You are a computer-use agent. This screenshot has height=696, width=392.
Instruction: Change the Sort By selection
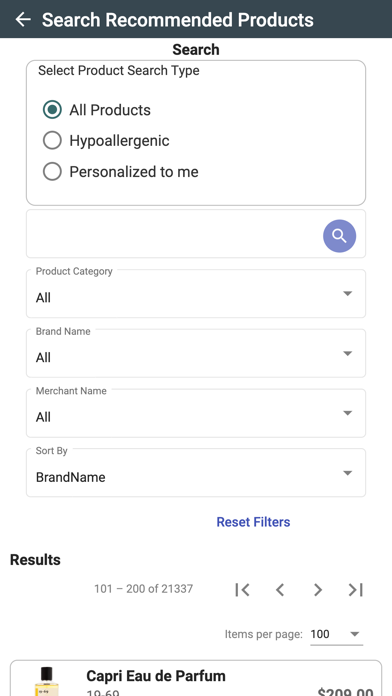pyautogui.click(x=196, y=473)
